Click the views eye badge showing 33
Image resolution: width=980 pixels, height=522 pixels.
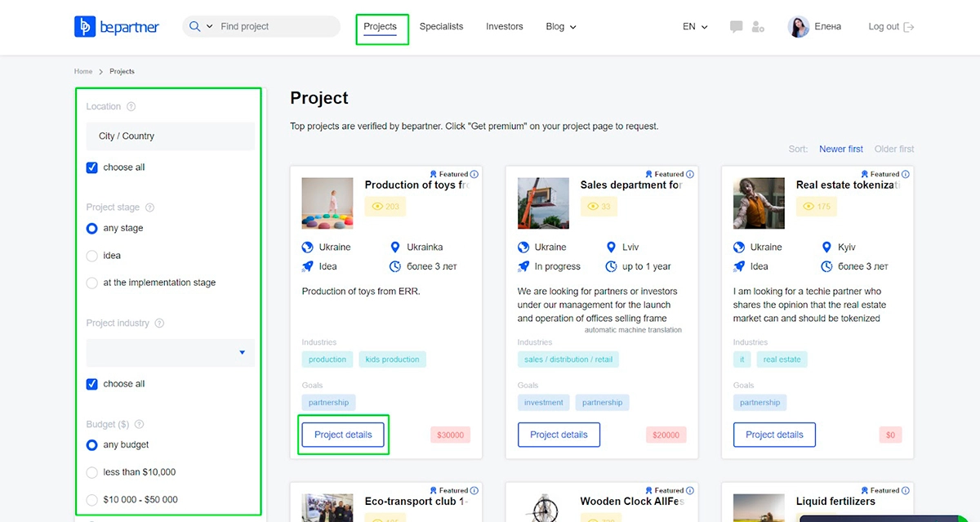tap(599, 207)
